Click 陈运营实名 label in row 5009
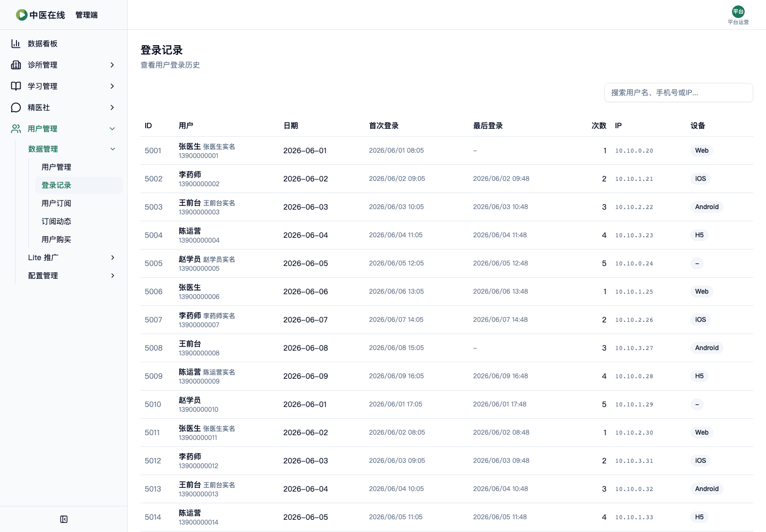Screen dimensions: 766x532 219,372
